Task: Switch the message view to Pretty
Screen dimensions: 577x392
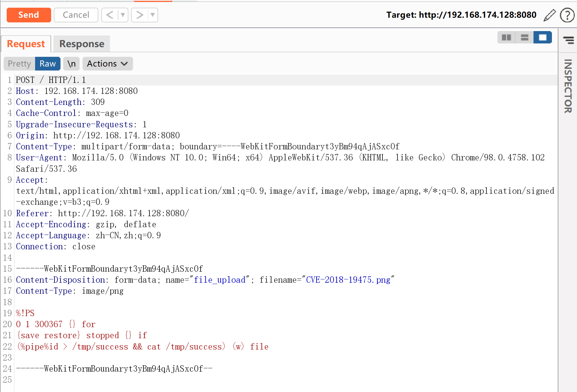Action: tap(19, 63)
